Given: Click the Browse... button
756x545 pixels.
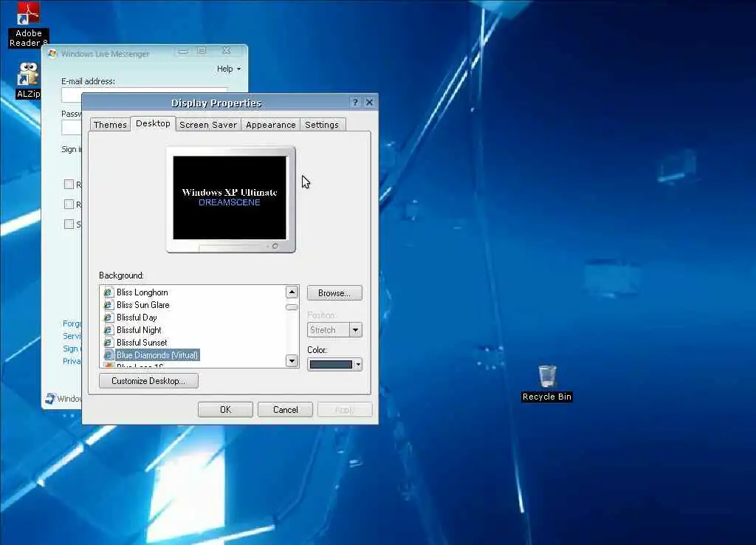Looking at the screenshot, I should (x=334, y=292).
